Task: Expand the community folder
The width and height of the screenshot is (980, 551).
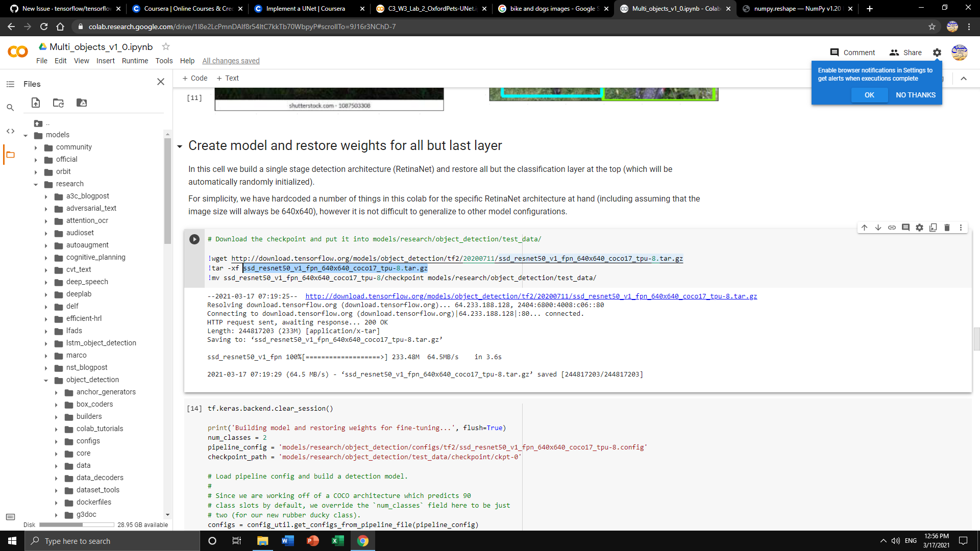Action: 36,147
